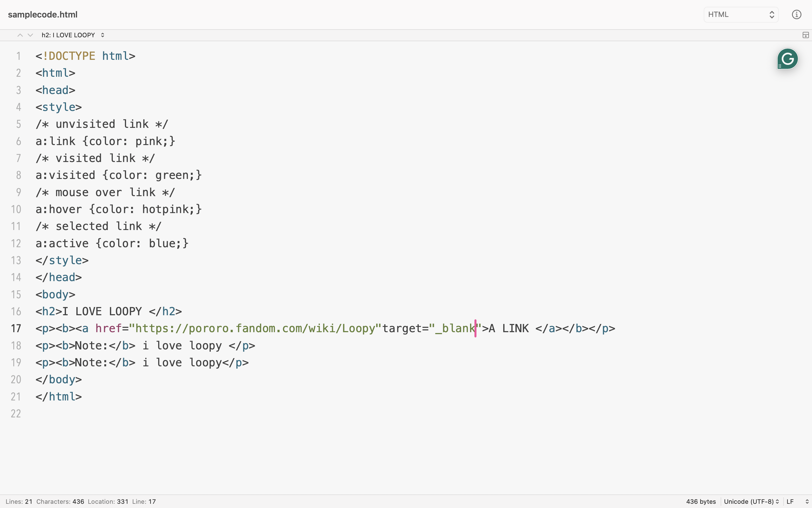Open the 'h2: I LOVE LOOPY' outline menu
The width and height of the screenshot is (812, 508).
pyautogui.click(x=73, y=35)
